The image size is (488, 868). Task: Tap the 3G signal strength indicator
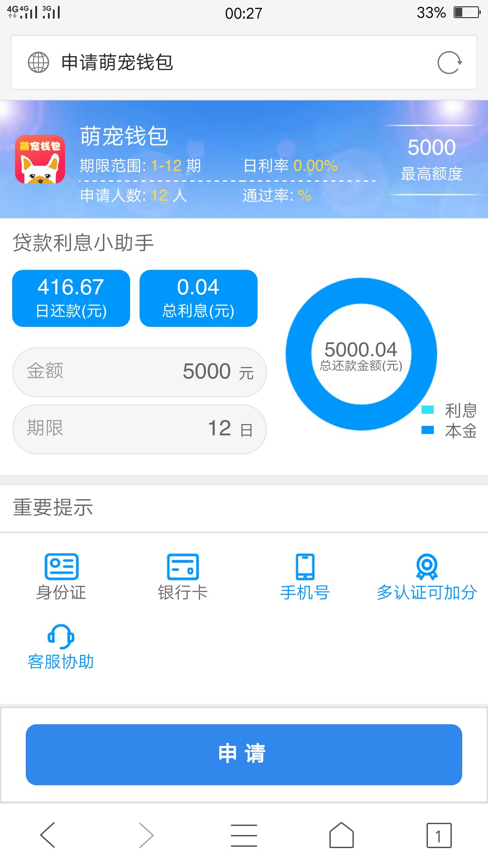point(51,12)
